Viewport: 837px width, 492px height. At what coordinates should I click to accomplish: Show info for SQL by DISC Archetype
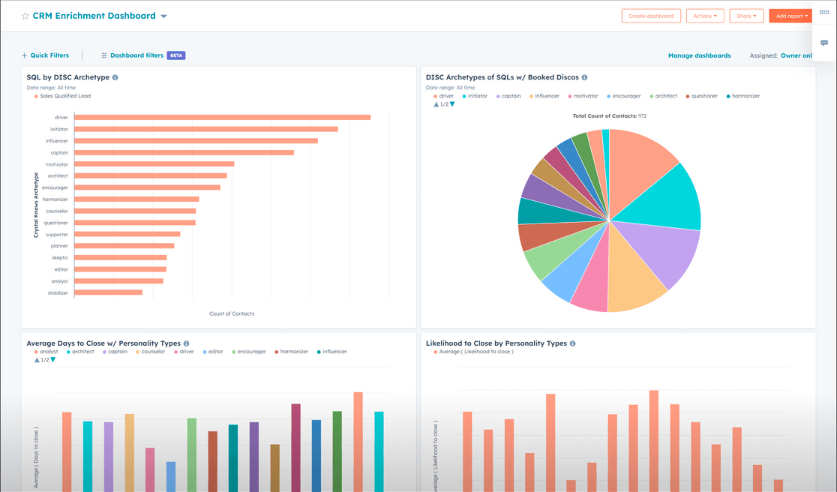[115, 77]
